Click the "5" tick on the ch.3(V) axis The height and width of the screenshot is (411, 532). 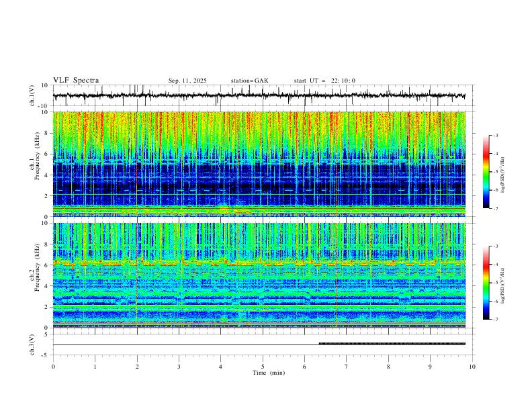click(47, 334)
